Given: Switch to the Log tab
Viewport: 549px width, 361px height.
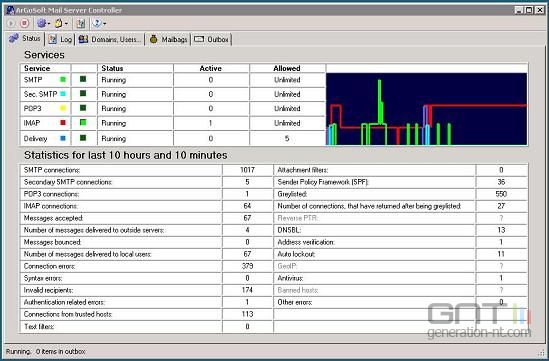Looking at the screenshot, I should pyautogui.click(x=60, y=39).
